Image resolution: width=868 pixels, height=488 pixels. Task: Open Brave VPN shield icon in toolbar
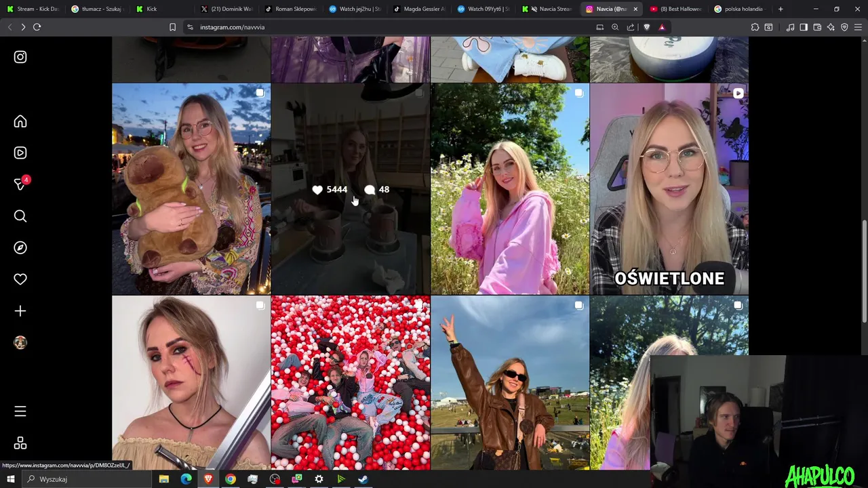tap(844, 27)
